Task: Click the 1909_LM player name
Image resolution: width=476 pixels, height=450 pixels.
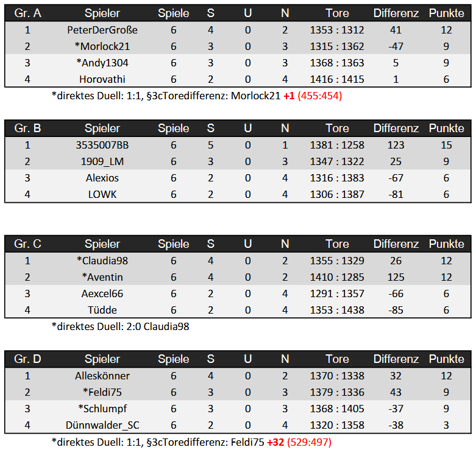Action: point(102,161)
